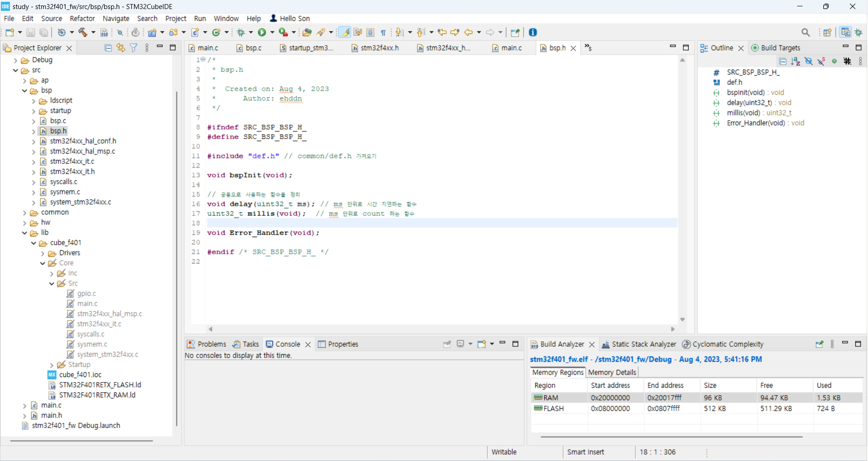Image resolution: width=868 pixels, height=461 pixels.
Task: Select the FLASH row in Memory Regions
Action: [696, 409]
